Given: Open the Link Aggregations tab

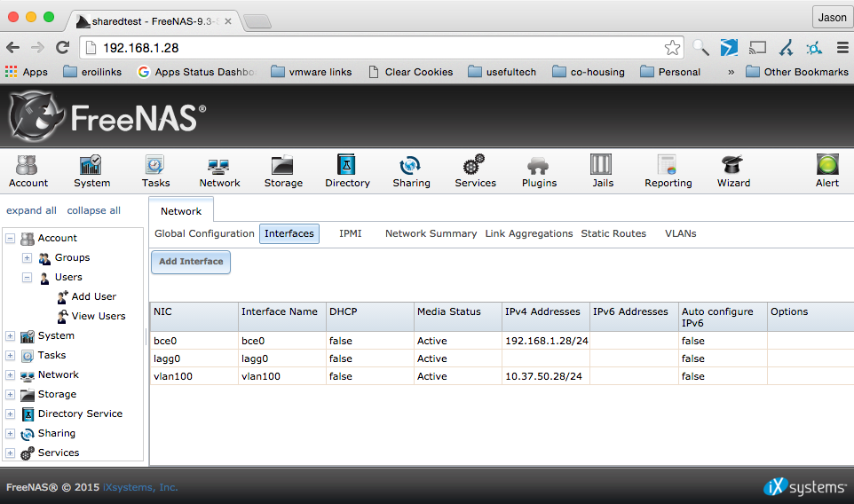Looking at the screenshot, I should tap(529, 233).
